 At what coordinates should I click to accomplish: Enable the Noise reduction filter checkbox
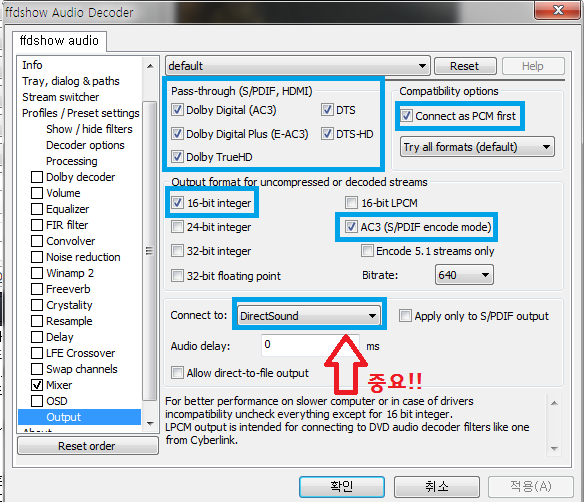(x=37, y=257)
